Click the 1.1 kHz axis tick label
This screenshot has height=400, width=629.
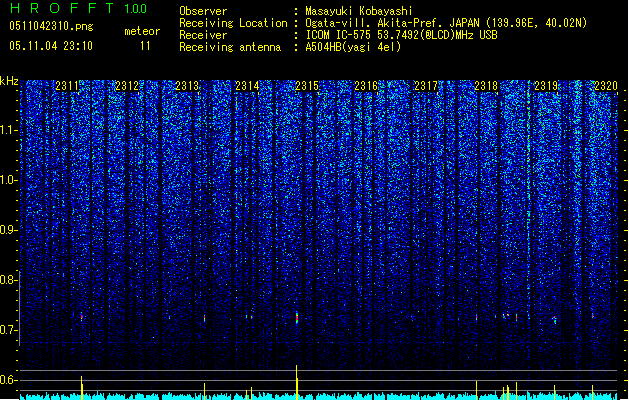tap(8, 130)
